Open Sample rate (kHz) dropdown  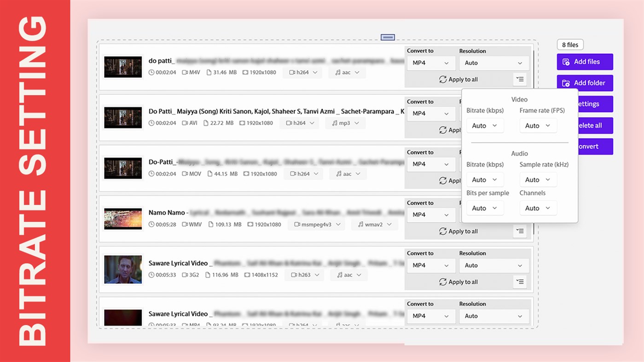[x=538, y=180]
